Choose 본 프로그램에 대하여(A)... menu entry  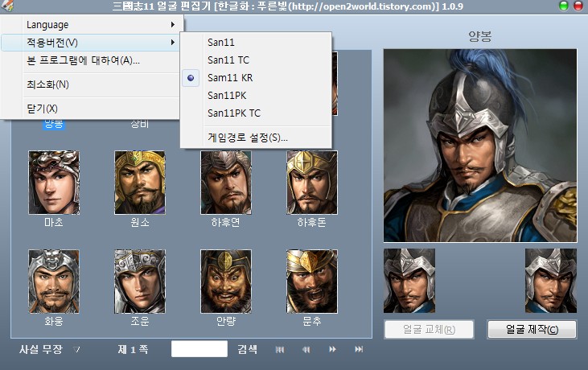click(x=91, y=60)
